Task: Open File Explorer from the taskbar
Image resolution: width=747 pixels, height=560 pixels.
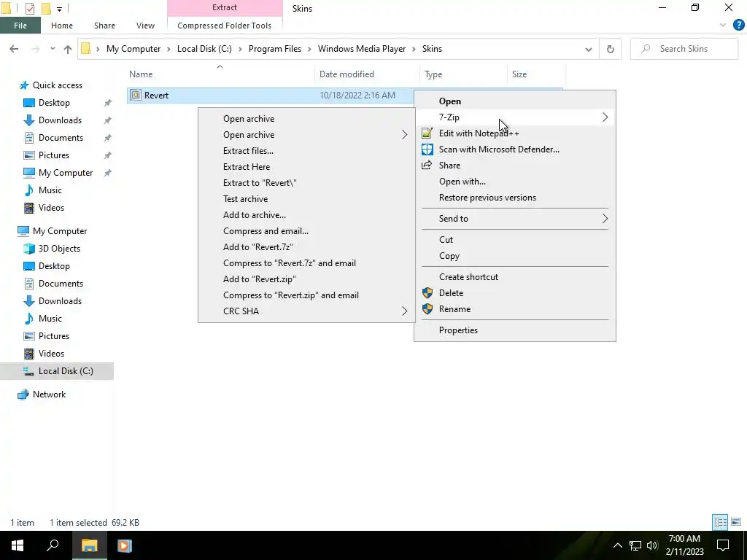Action: [x=89, y=545]
